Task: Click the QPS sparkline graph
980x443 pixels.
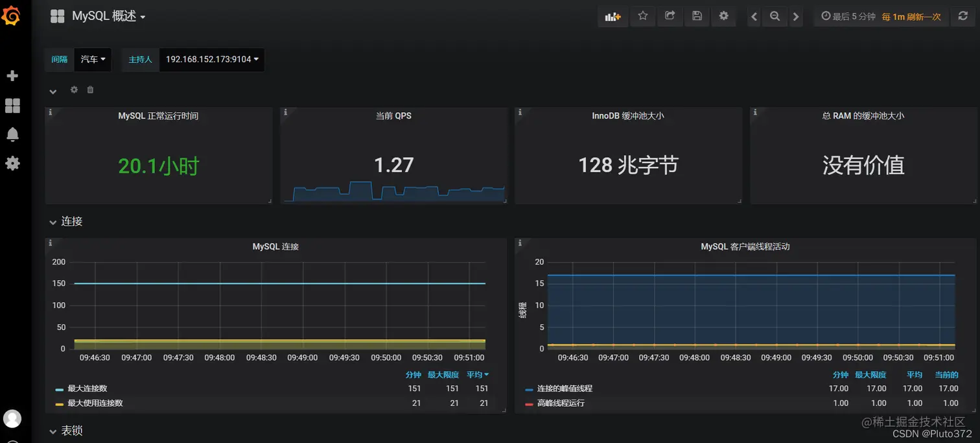Action: tap(394, 192)
